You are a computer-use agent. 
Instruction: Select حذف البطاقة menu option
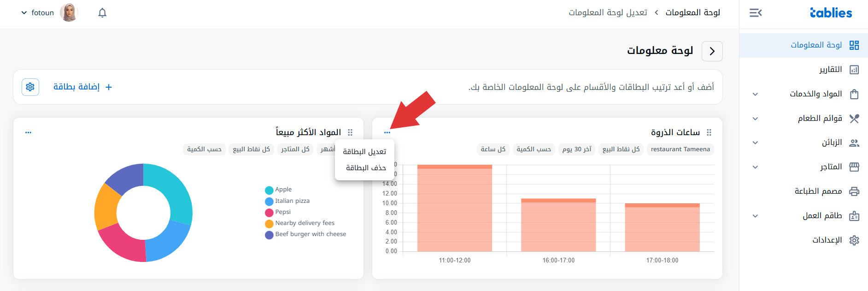tap(365, 168)
